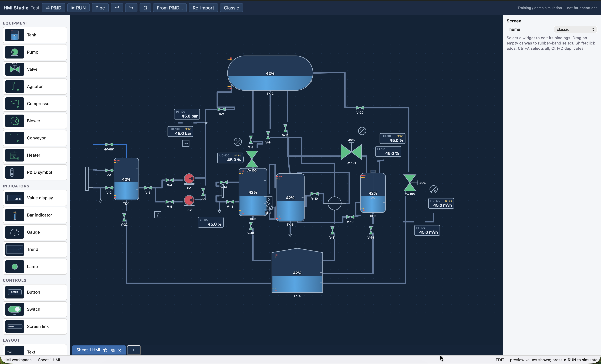This screenshot has width=601, height=364.
Task: Select pump P-1 on canvas
Action: [x=189, y=179]
